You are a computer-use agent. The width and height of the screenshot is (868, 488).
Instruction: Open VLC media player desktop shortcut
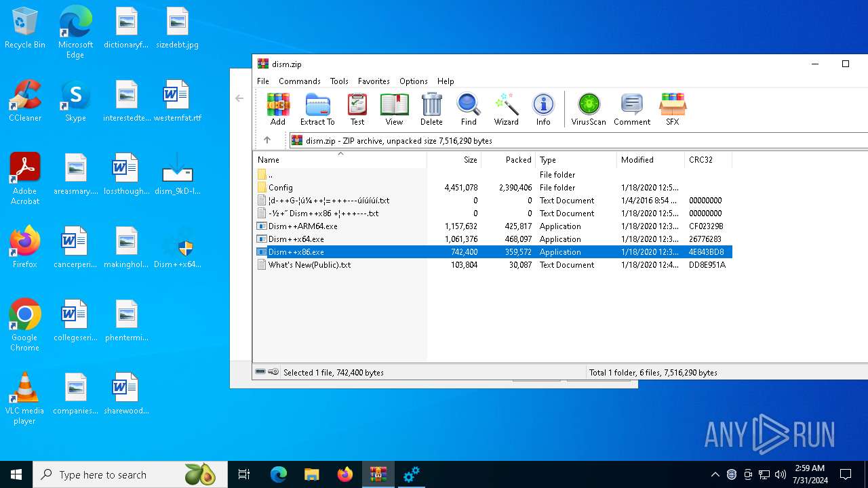[25, 399]
